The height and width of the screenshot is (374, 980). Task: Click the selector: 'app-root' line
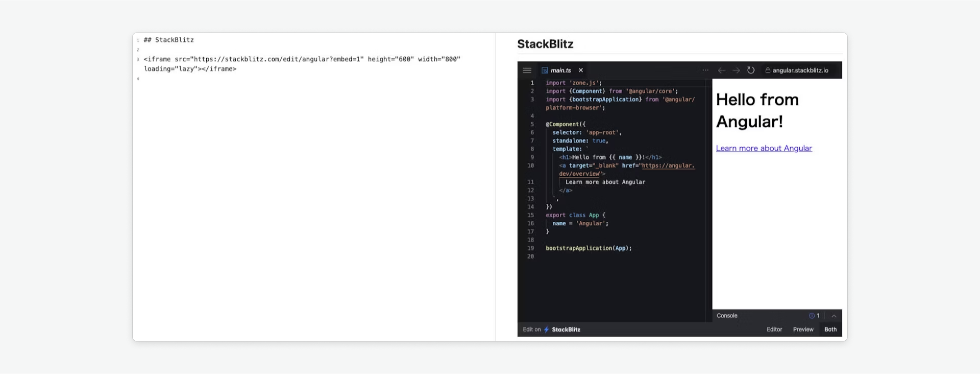click(587, 132)
